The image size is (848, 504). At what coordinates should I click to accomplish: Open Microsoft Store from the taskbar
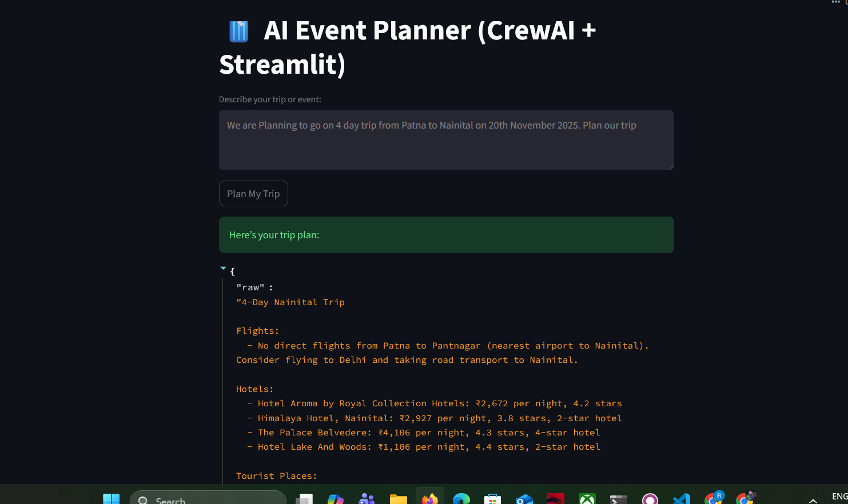492,499
